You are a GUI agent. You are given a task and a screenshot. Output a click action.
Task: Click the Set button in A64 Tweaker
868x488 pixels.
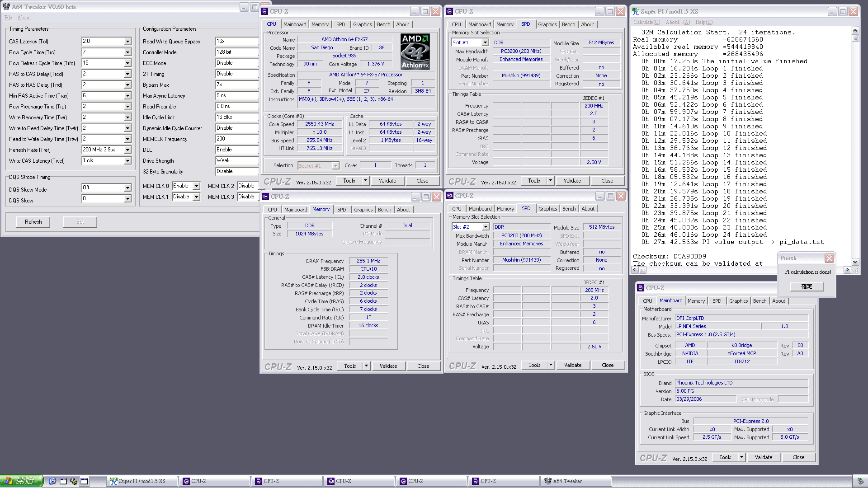(x=80, y=222)
